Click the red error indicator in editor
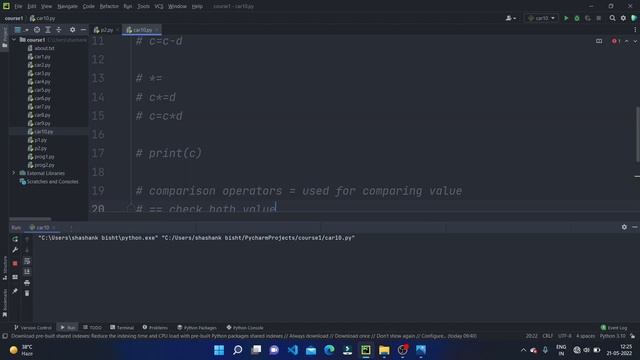Viewport: 640px width, 360px height. tap(616, 41)
